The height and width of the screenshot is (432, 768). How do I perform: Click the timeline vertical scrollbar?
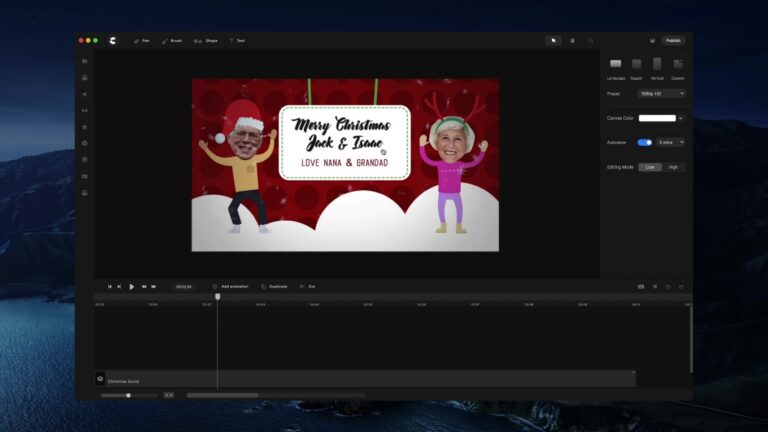(691, 338)
